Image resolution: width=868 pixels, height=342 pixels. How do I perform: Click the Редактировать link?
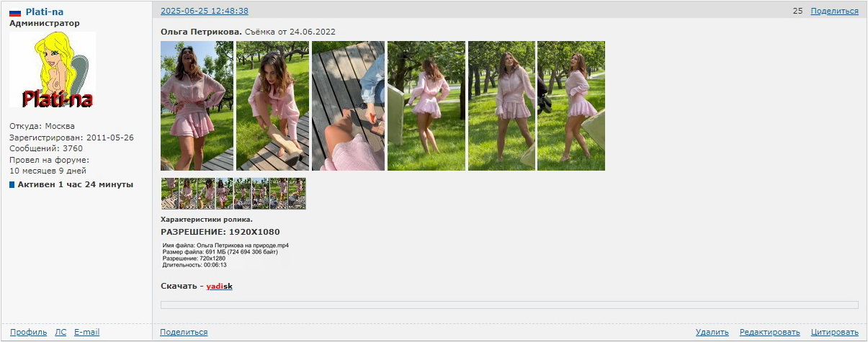pos(769,332)
